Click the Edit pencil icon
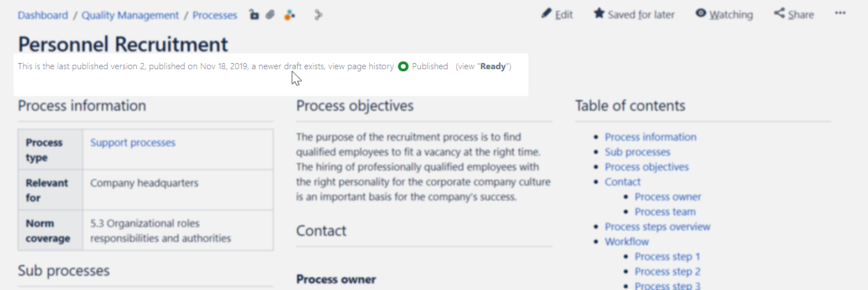The height and width of the screenshot is (290, 868). [547, 13]
